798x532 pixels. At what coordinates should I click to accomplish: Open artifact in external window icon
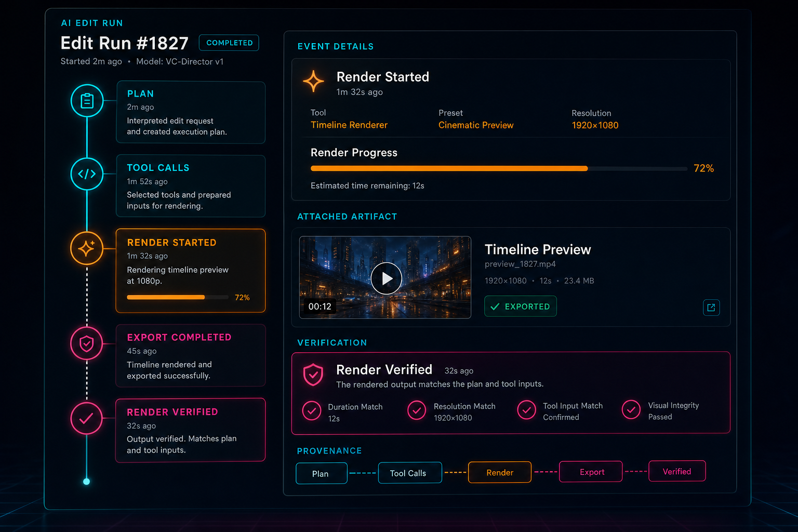coord(711,308)
